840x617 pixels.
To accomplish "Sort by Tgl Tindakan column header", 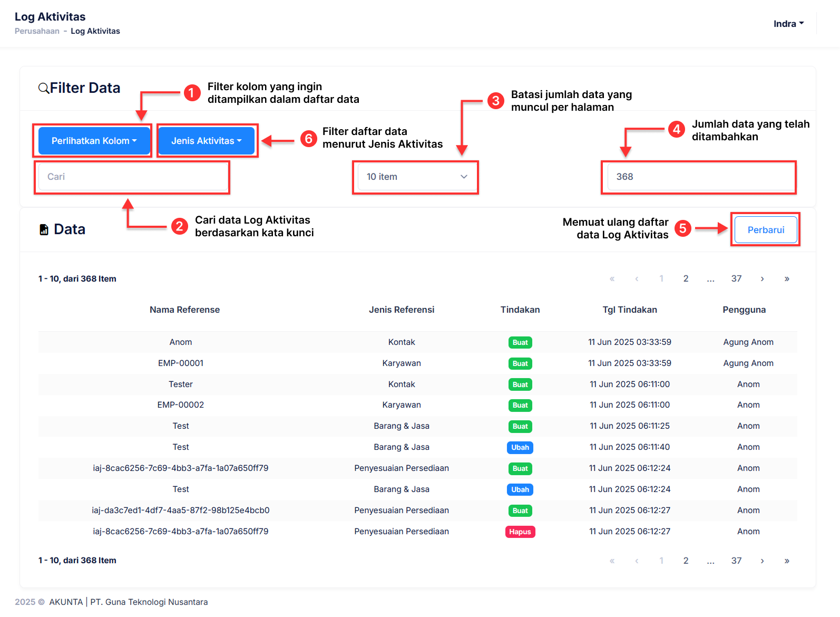I will coord(630,310).
